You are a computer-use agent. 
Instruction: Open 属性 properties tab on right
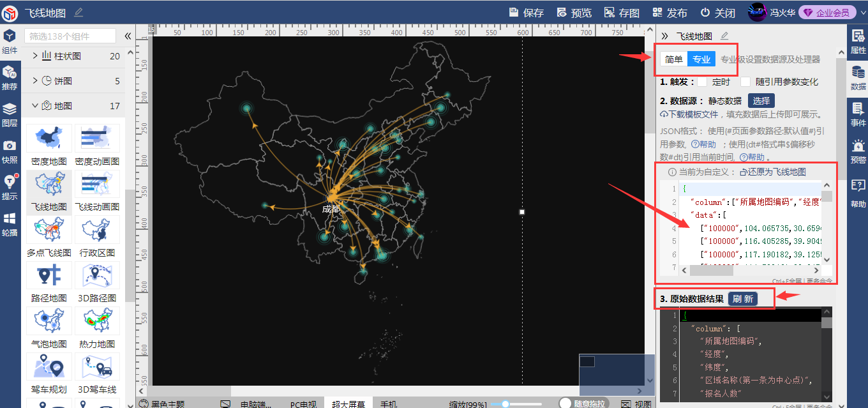(858, 42)
